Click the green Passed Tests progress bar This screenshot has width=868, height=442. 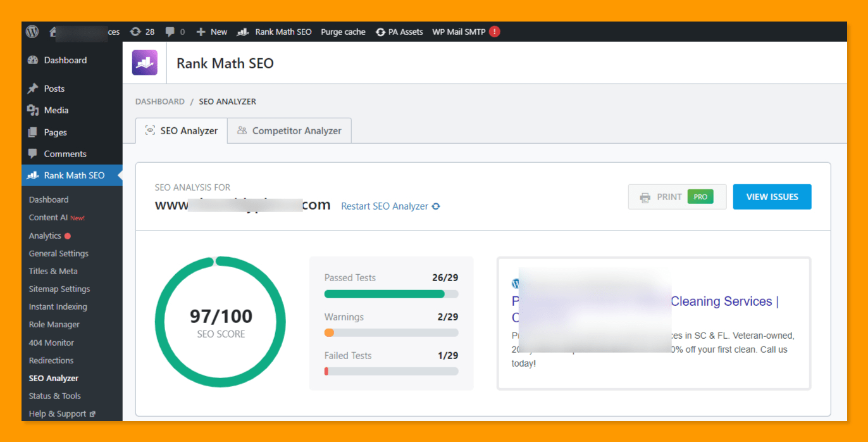coord(384,294)
